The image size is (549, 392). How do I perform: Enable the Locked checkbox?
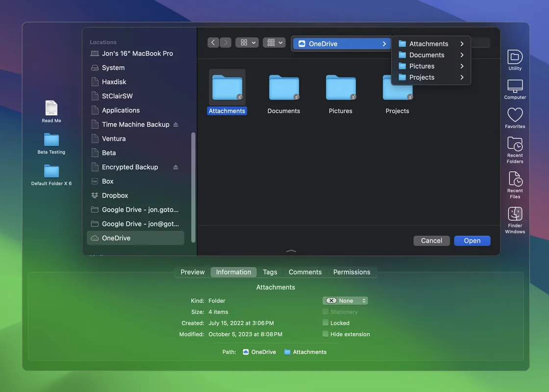324,322
